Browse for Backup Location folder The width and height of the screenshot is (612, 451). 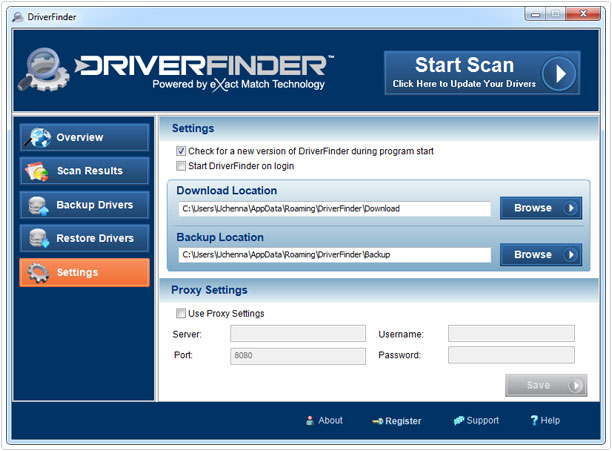[x=541, y=255]
